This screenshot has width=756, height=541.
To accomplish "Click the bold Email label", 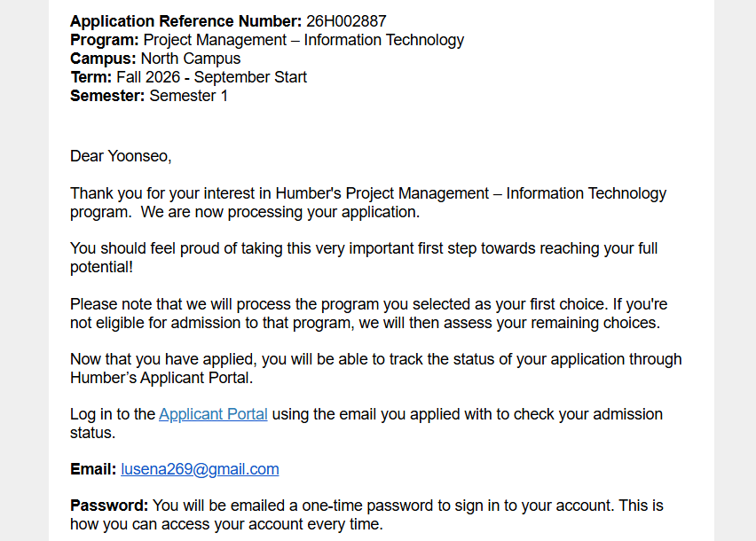I will (93, 469).
